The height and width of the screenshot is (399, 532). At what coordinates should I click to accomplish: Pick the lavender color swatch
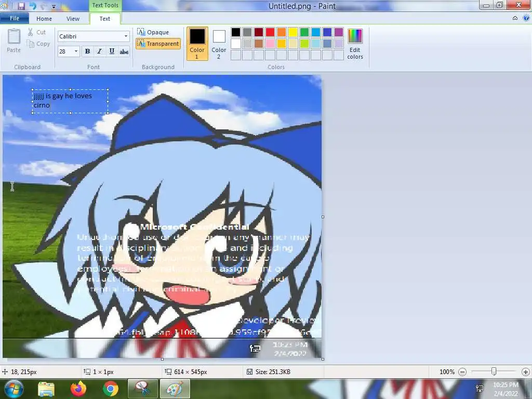click(339, 44)
